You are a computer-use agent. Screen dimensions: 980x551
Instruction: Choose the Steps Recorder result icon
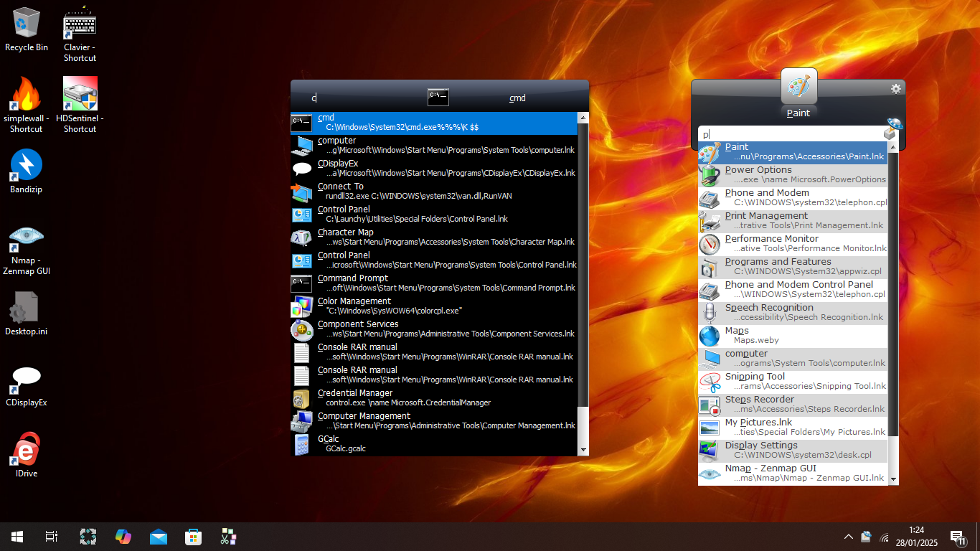coord(710,405)
